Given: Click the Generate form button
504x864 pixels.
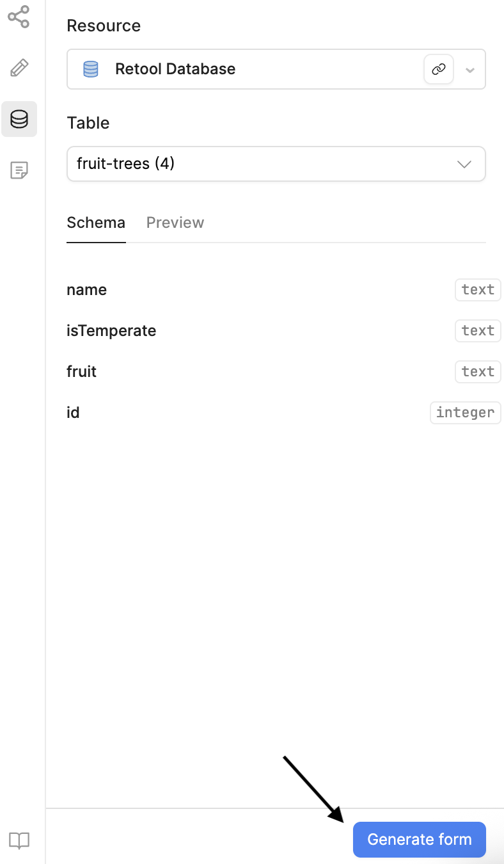Looking at the screenshot, I should point(419,840).
